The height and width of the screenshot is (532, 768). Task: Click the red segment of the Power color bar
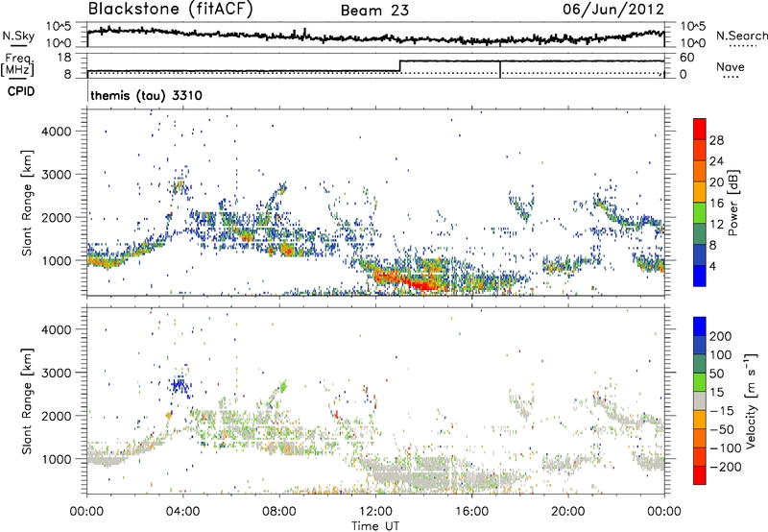pos(700,130)
